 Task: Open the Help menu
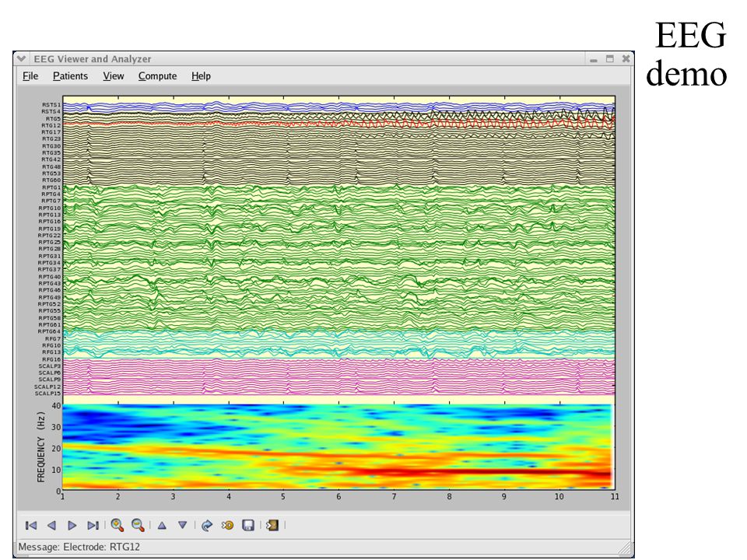pyautogui.click(x=201, y=76)
